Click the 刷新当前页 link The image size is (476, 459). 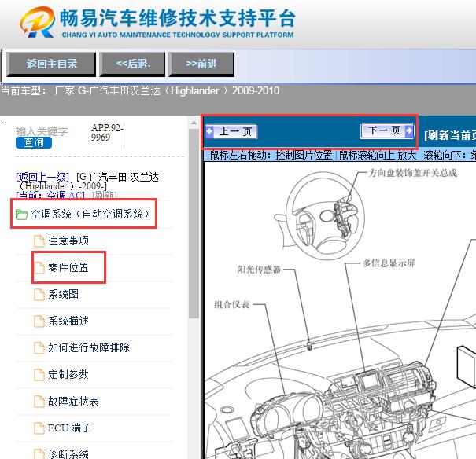pyautogui.click(x=449, y=135)
